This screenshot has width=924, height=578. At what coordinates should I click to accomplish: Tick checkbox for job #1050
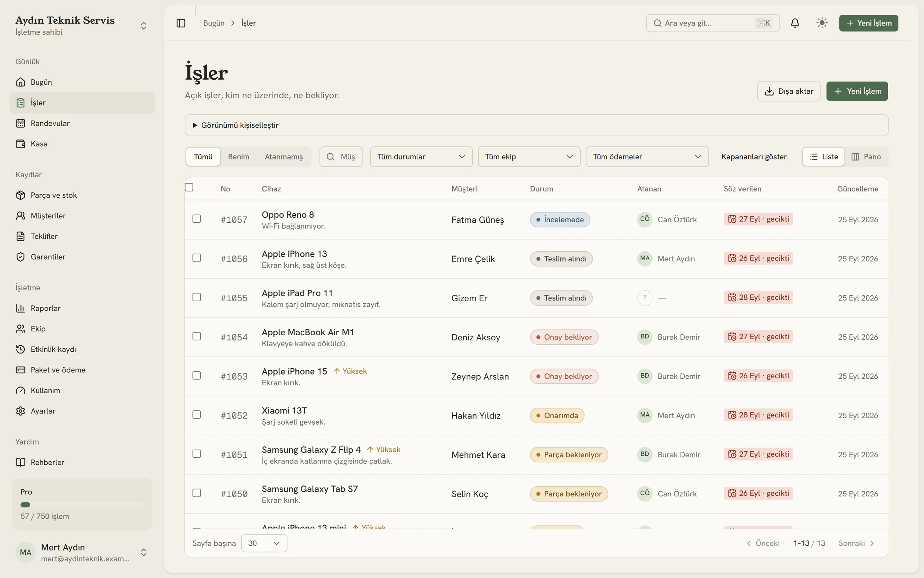(x=197, y=493)
